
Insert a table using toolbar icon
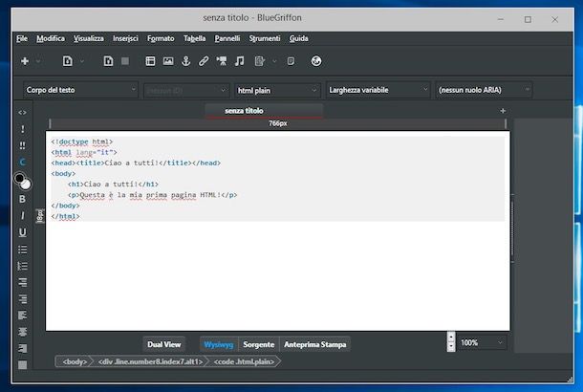point(150,61)
